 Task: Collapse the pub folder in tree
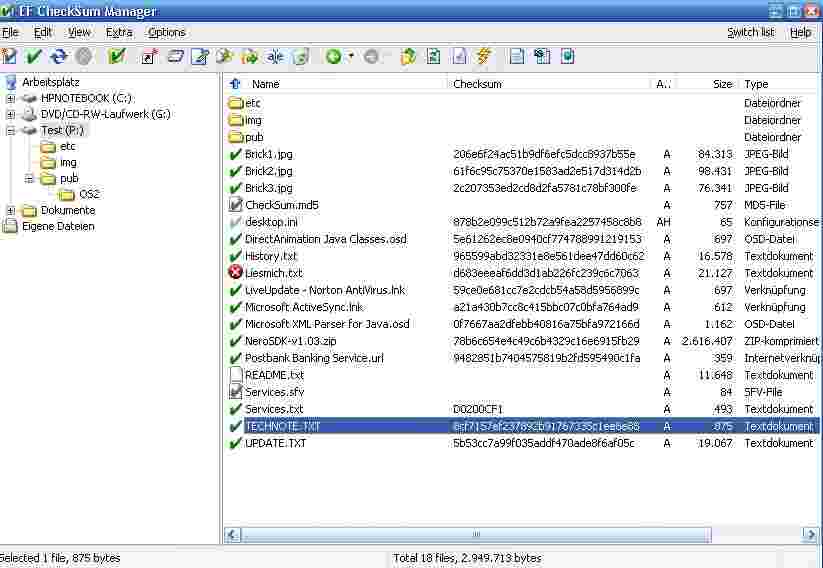(29, 178)
